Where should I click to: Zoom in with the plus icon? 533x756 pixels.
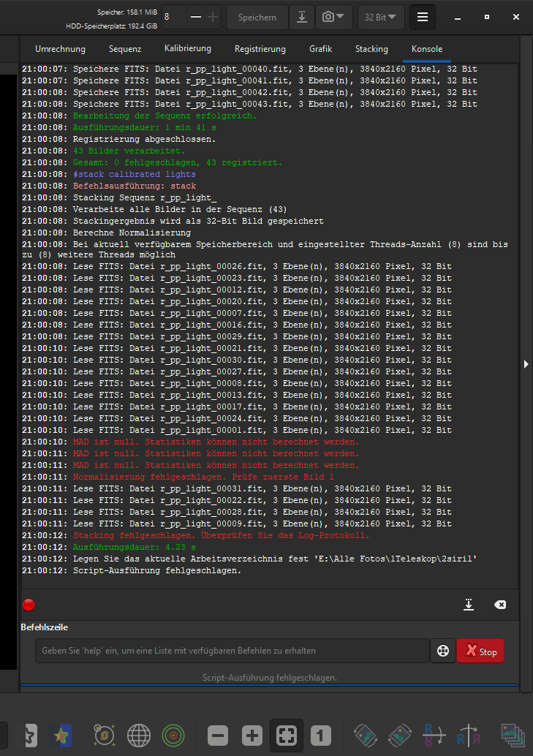252,736
